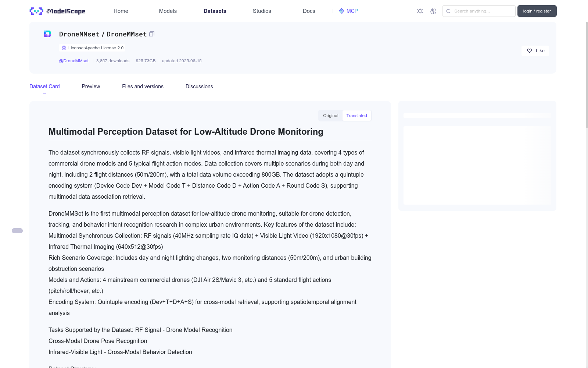Select the Dataset Card tab
The width and height of the screenshot is (588, 368).
44,86
